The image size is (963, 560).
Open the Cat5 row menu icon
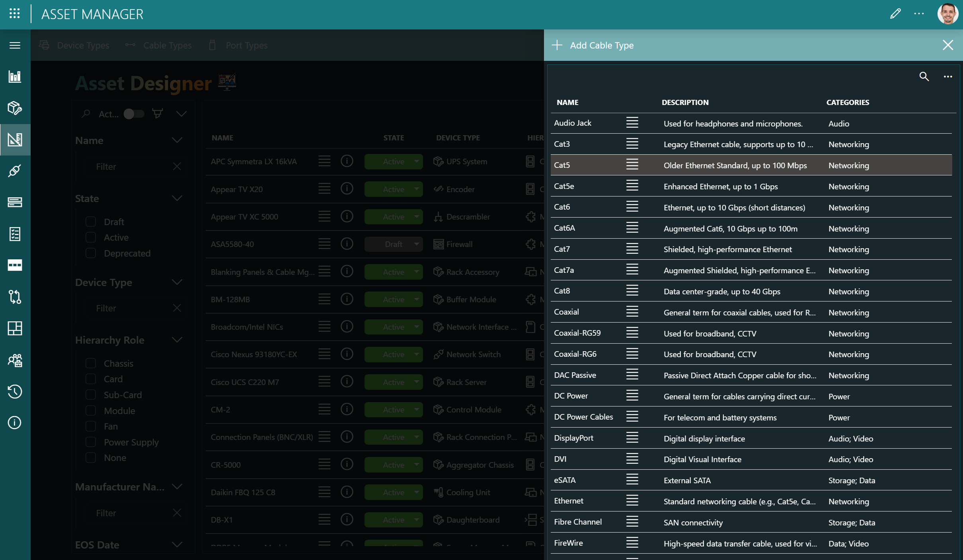tap(632, 165)
